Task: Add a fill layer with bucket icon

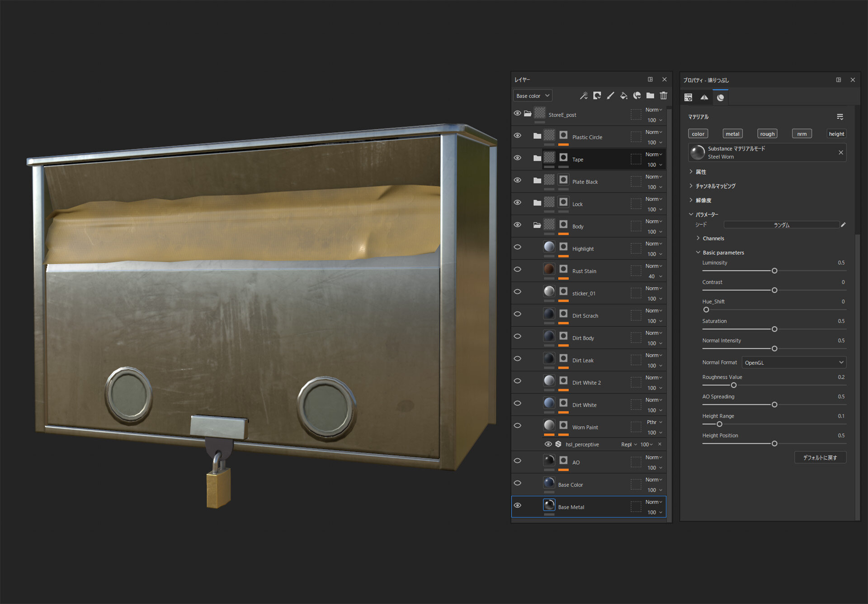Action: click(x=623, y=95)
